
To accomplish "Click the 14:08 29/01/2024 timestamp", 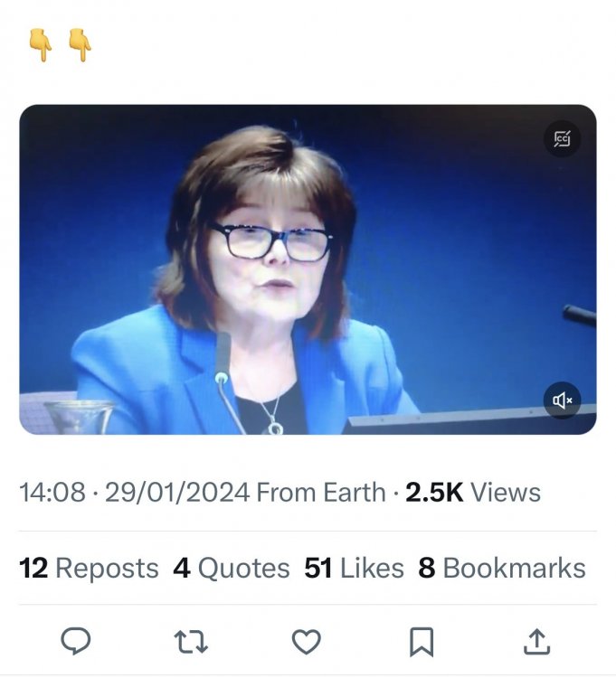I will (135, 493).
